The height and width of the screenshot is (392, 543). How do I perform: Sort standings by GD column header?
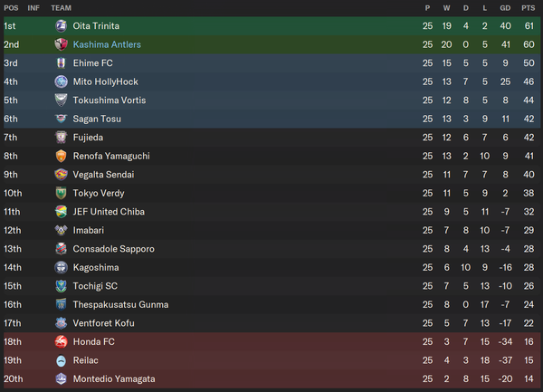pyautogui.click(x=505, y=8)
